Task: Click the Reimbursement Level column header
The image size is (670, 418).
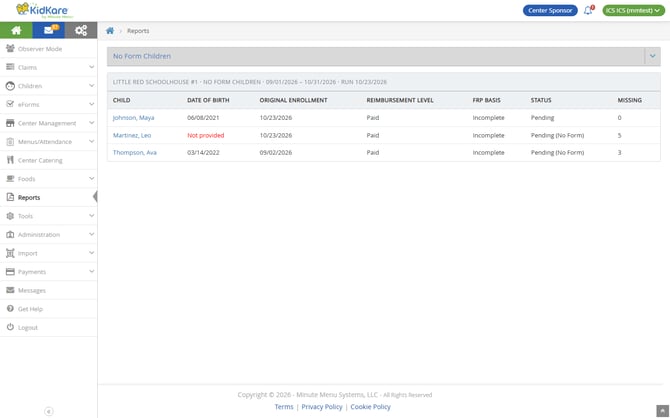Action: click(400, 100)
